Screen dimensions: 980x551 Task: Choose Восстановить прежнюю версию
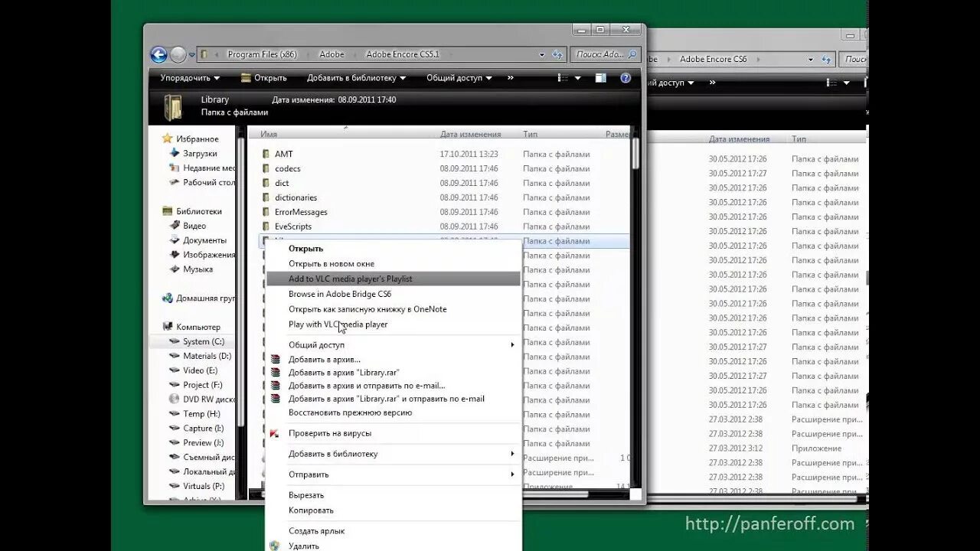[x=393, y=412]
